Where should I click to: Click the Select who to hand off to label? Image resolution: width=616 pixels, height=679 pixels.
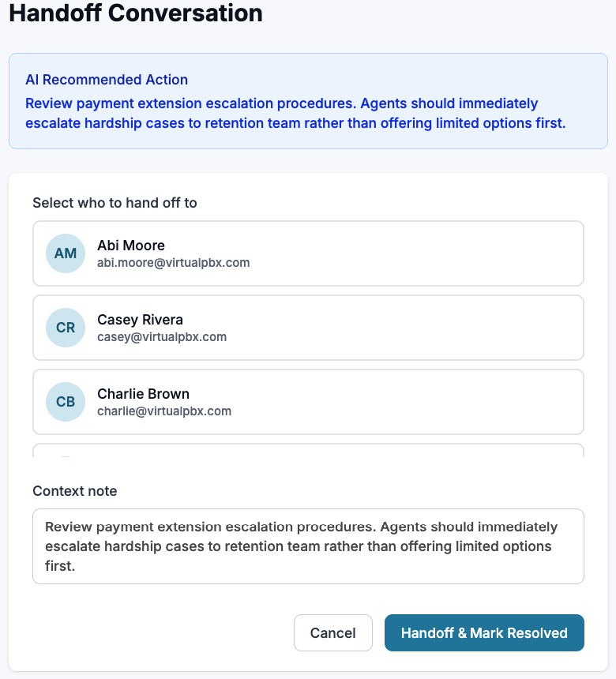115,203
